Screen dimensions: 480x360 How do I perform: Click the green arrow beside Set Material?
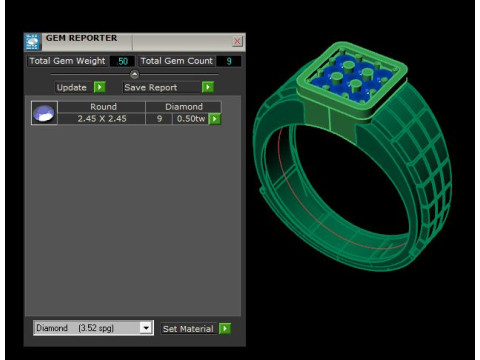pyautogui.click(x=225, y=329)
